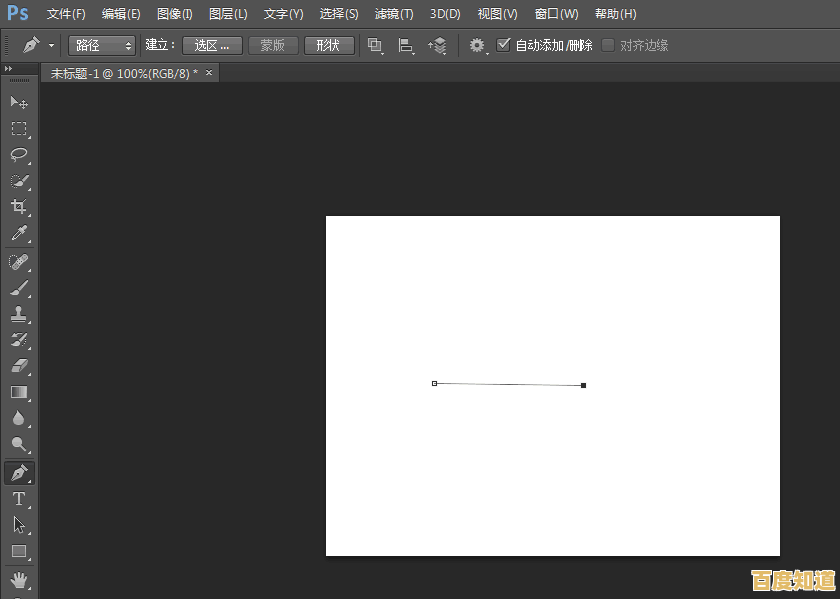
Task: Click the 形状 button
Action: [329, 45]
